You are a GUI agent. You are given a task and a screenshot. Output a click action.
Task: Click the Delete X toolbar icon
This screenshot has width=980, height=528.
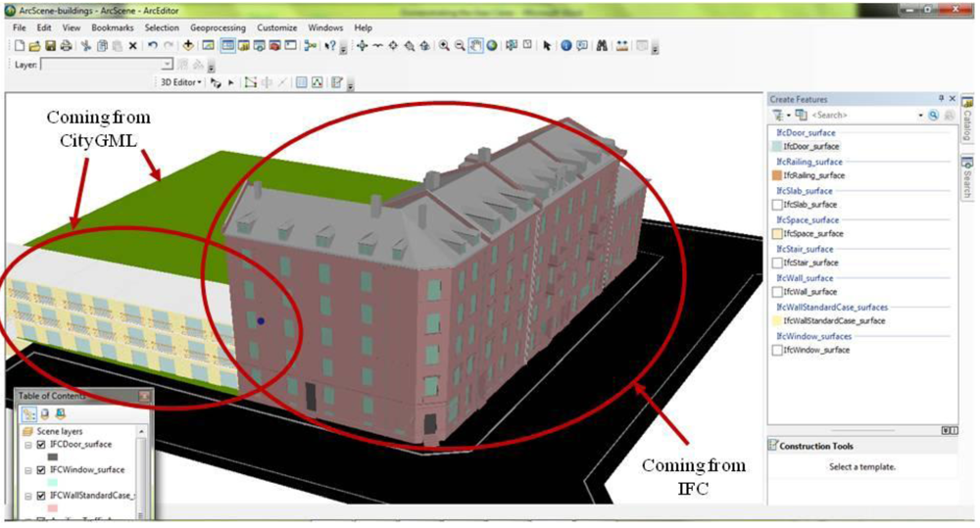pos(133,46)
